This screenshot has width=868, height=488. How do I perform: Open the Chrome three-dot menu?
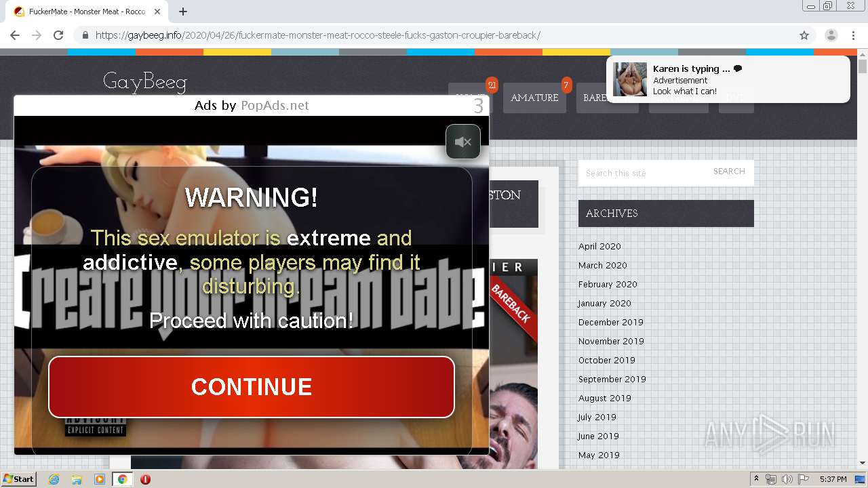coord(853,35)
